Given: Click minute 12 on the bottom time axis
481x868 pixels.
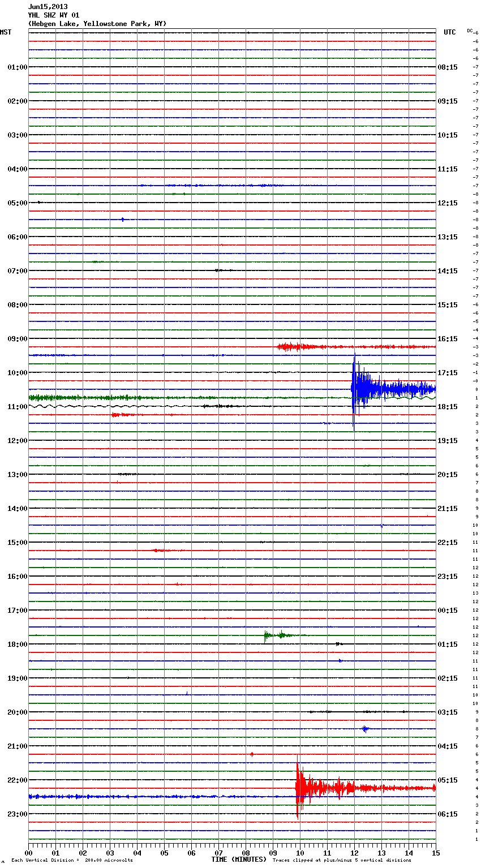Looking at the screenshot, I should coord(354,853).
